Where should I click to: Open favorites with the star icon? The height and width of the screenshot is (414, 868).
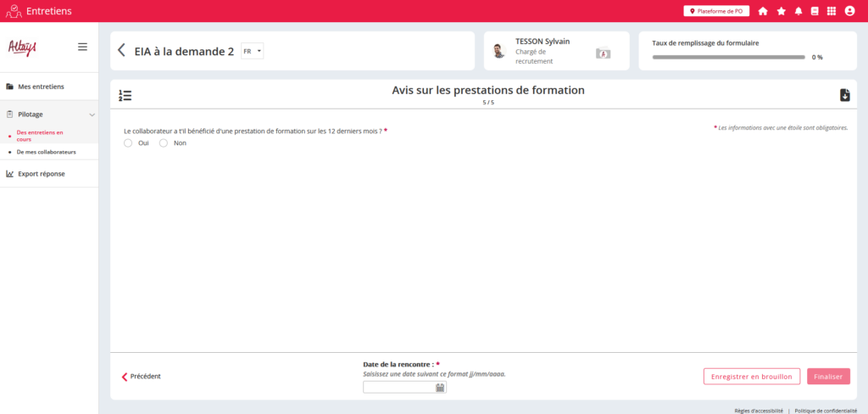781,11
